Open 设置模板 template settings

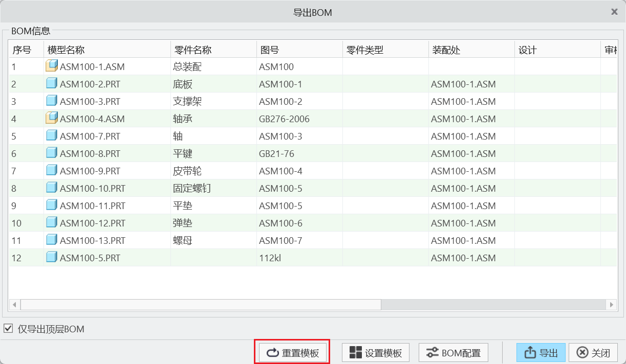376,353
